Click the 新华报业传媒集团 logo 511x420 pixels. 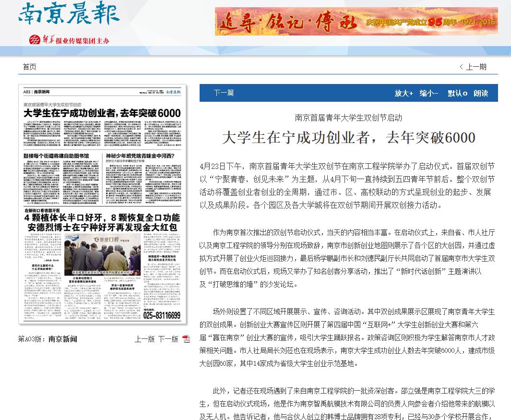[x=69, y=40]
